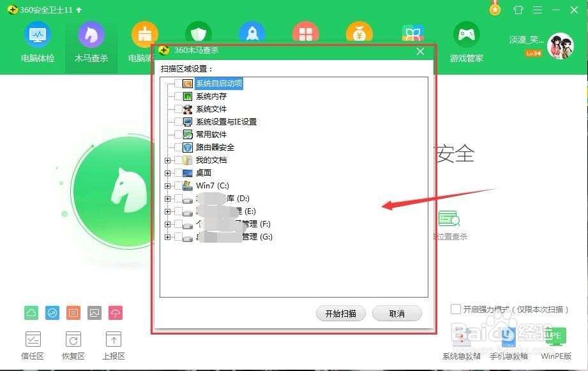The image size is (588, 371).
Task: Open the skin shirt icon
Action: point(518,10)
